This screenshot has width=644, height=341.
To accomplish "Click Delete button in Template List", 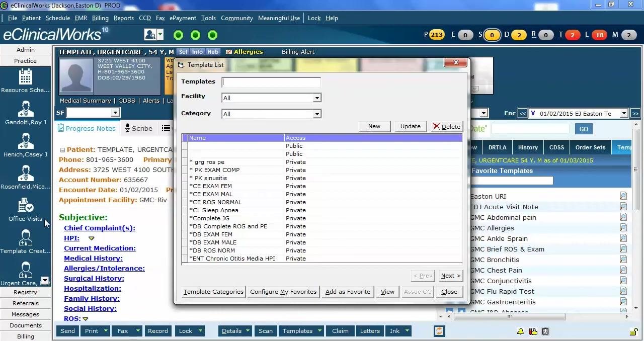I will 446,126.
